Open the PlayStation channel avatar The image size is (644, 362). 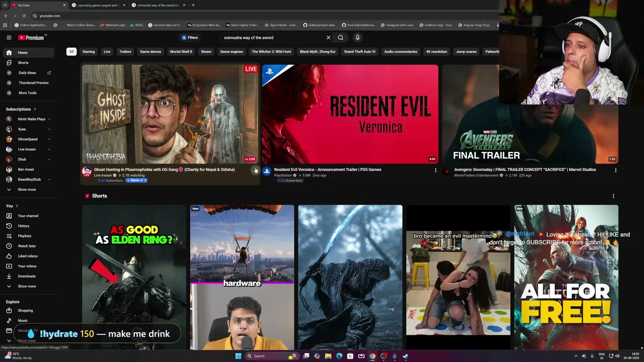click(267, 171)
